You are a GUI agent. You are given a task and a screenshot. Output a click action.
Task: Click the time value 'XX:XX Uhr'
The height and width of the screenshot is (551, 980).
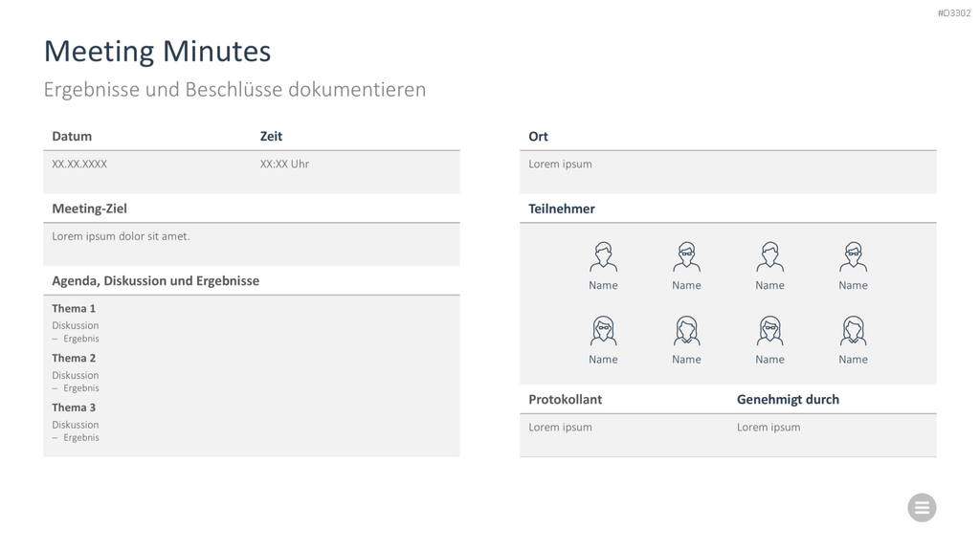pos(284,164)
